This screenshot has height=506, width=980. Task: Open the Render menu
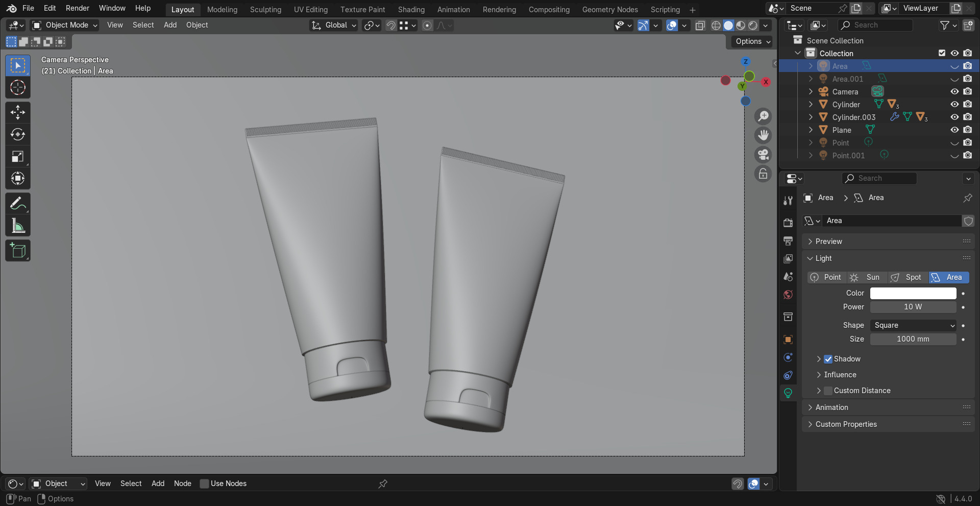click(77, 8)
